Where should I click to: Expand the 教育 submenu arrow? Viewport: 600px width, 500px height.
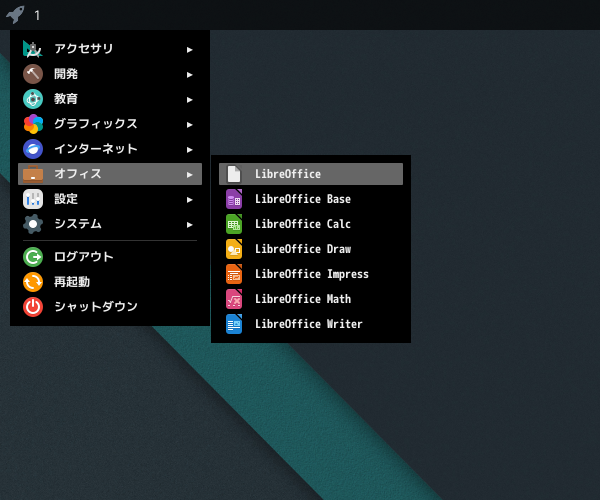click(189, 100)
